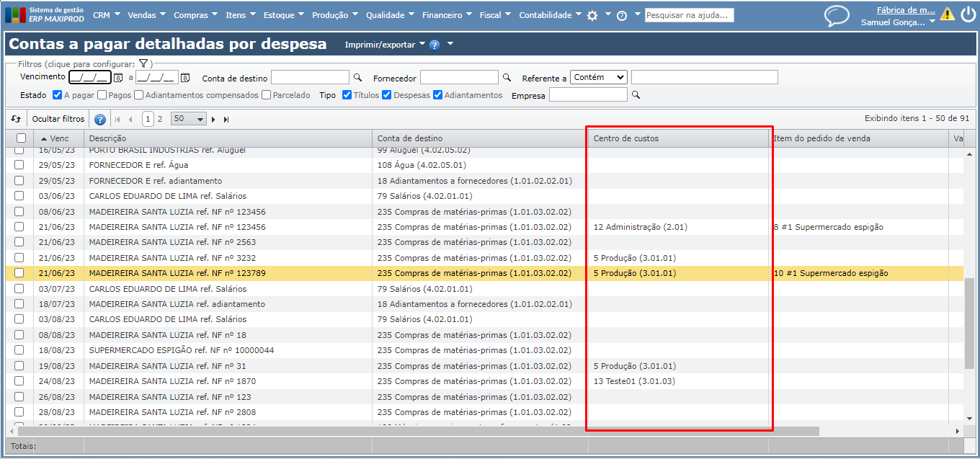The width and height of the screenshot is (980, 459).
Task: Go to next page of results
Action: (x=213, y=119)
